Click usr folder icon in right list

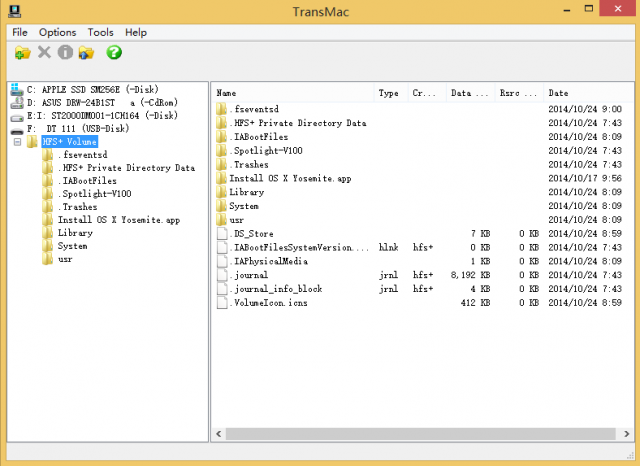click(221, 220)
